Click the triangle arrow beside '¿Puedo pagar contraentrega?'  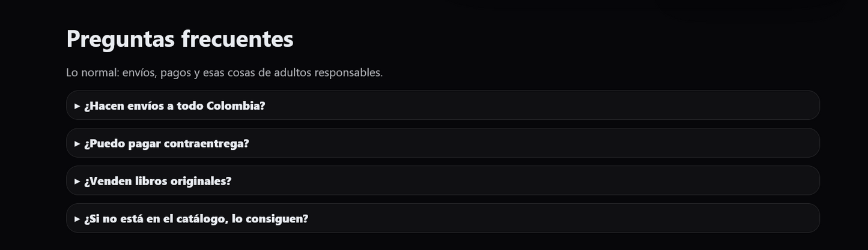[77, 144]
